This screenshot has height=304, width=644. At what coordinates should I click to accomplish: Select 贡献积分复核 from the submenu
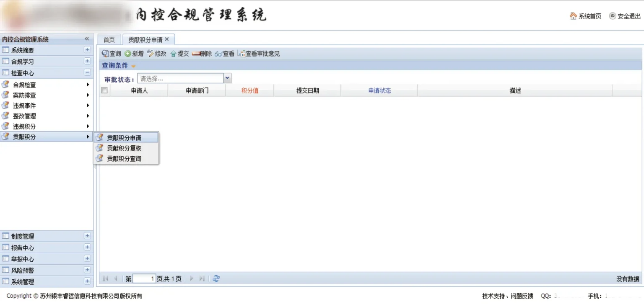[x=124, y=148]
